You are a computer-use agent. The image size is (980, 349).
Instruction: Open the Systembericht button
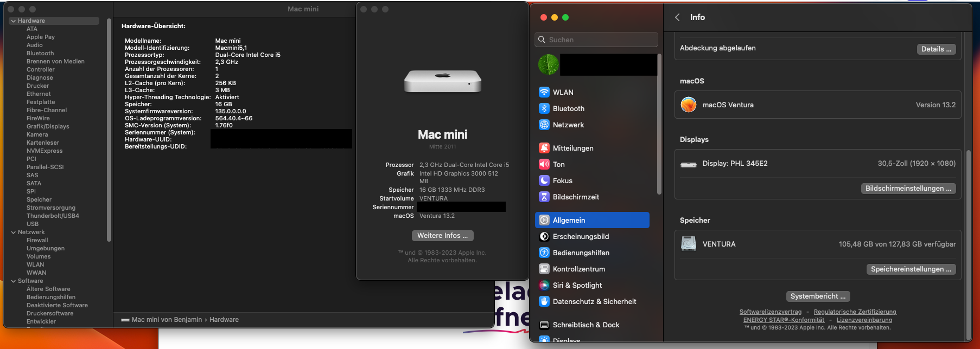pyautogui.click(x=818, y=296)
